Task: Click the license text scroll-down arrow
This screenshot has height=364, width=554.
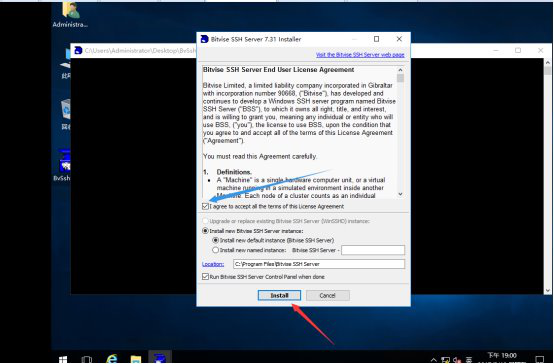Action: (x=400, y=194)
